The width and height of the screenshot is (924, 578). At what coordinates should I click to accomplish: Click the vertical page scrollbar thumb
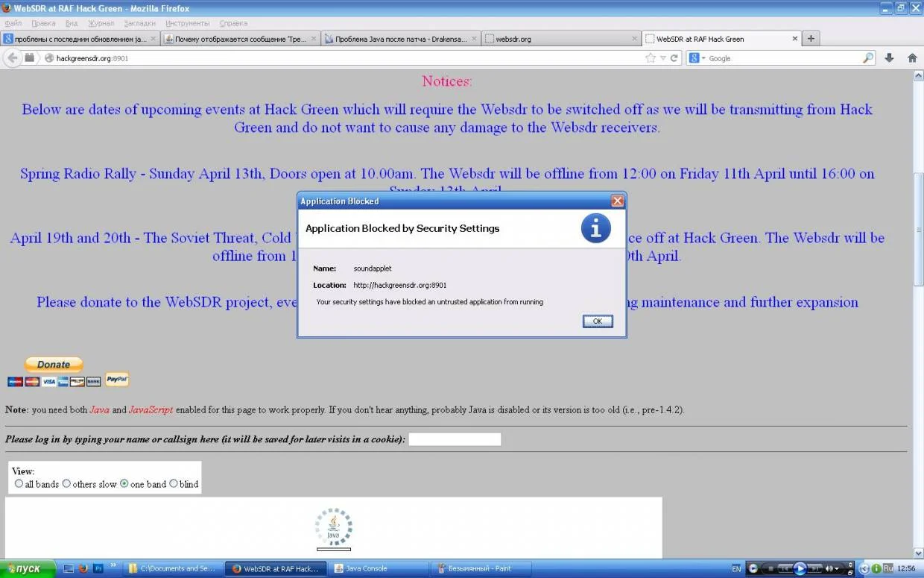(x=918, y=229)
